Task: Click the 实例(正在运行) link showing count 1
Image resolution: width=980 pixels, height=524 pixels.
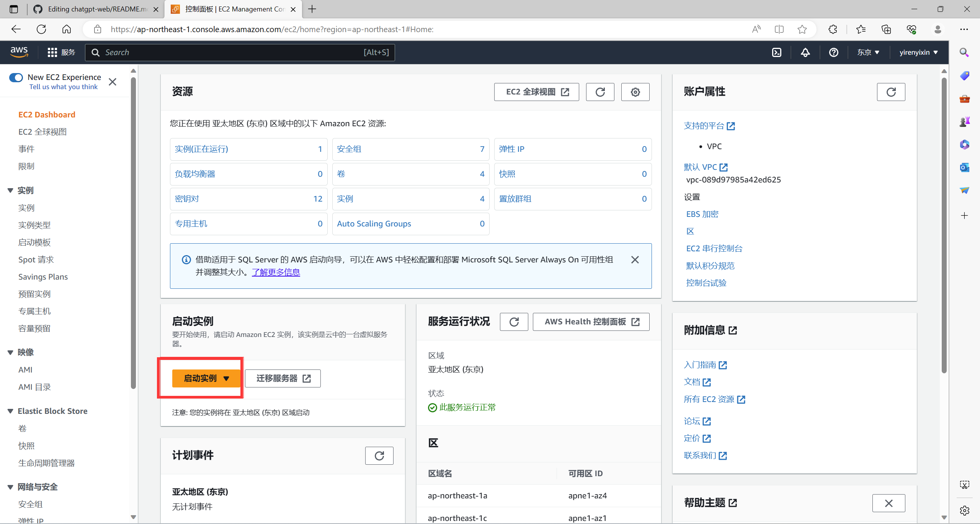Action: coord(202,149)
